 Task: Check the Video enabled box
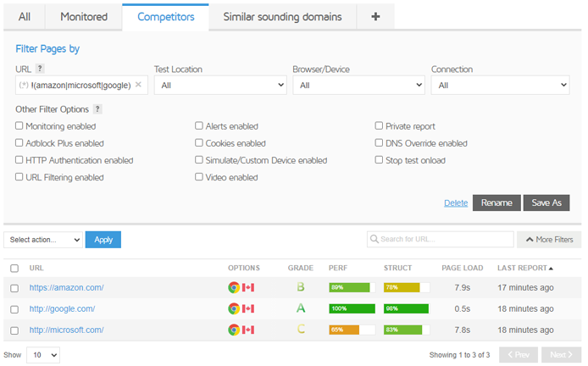pos(199,176)
